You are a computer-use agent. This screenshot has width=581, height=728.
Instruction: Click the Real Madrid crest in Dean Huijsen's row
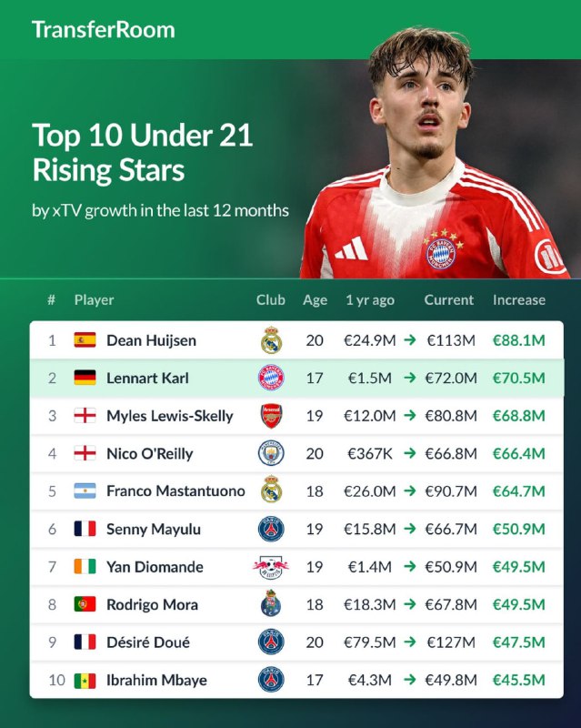(x=271, y=340)
